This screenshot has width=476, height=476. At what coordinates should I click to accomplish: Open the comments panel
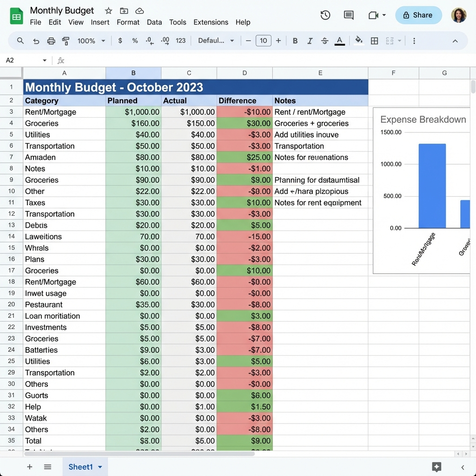tap(348, 15)
